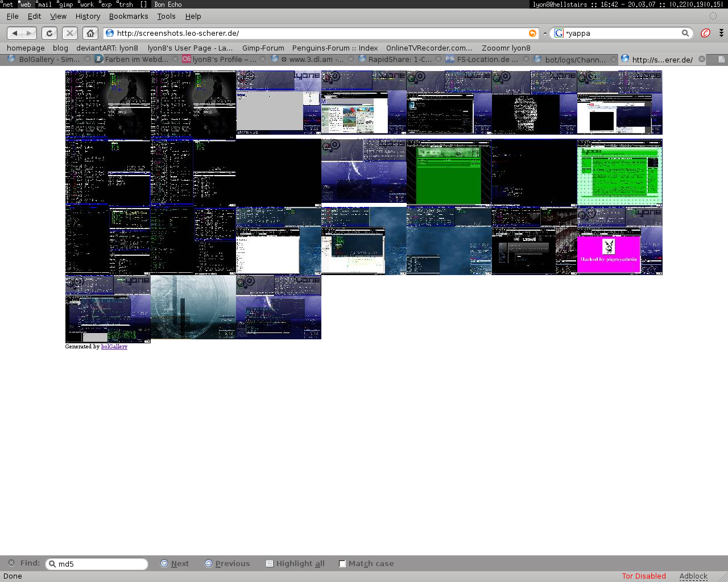Open the Gimp-Forum bookmark
The image size is (728, 582).
pos(263,48)
